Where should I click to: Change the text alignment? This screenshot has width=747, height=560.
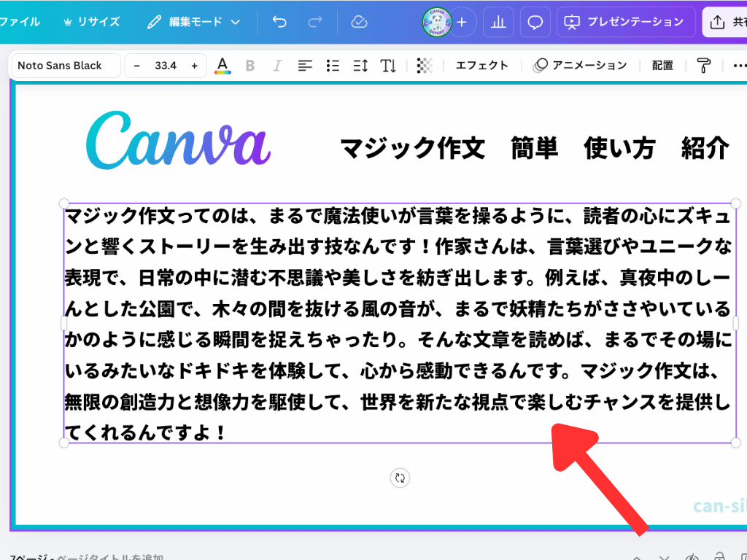pyautogui.click(x=305, y=66)
